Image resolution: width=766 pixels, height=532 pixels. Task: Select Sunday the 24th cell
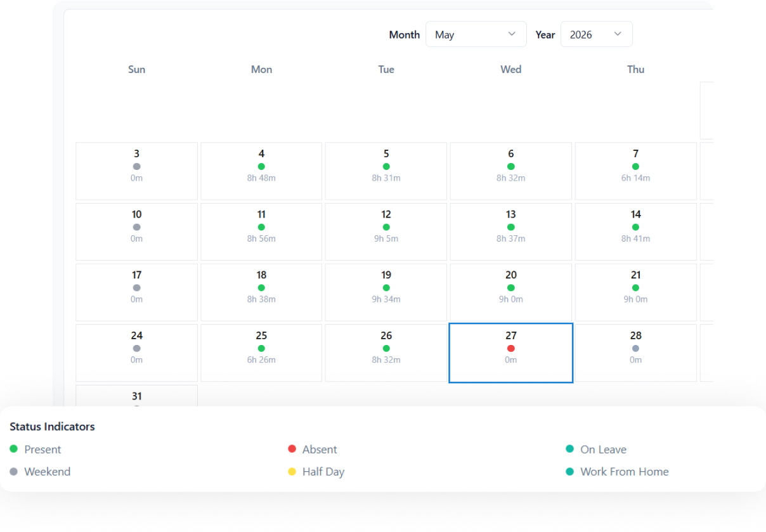tap(136, 353)
